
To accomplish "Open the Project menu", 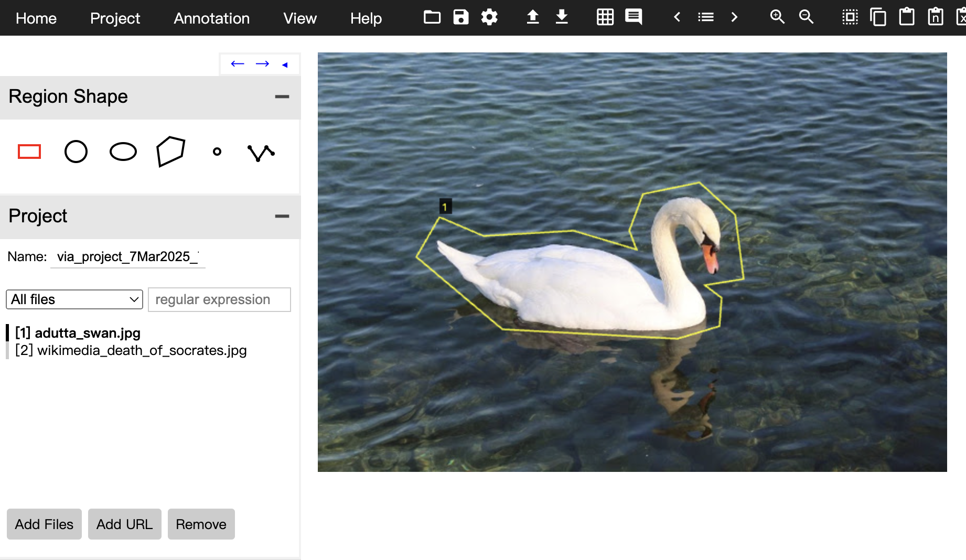I will coord(115,18).
